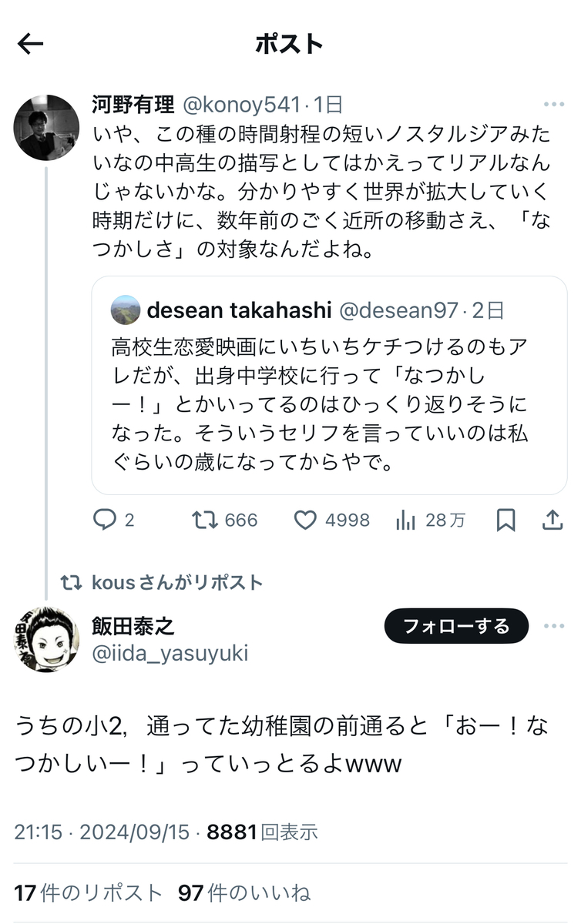Open the reply icon with 2 comments
The width and height of the screenshot is (581, 924).
pos(104,521)
